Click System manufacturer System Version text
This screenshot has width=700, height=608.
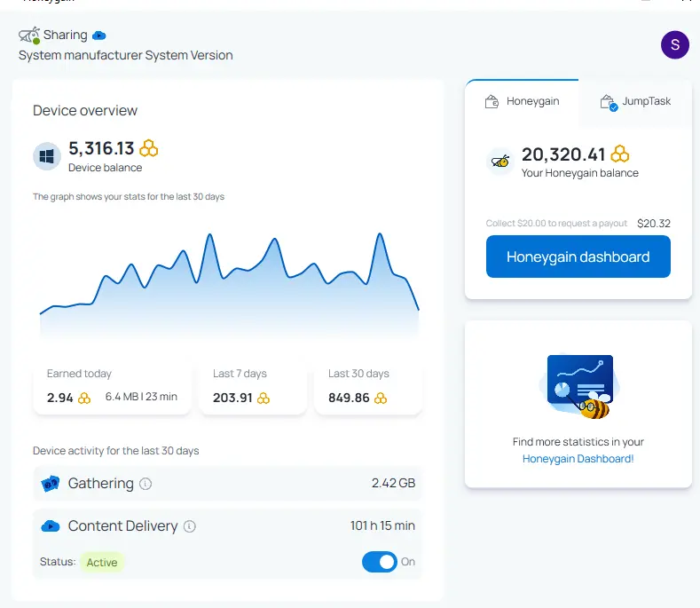125,55
